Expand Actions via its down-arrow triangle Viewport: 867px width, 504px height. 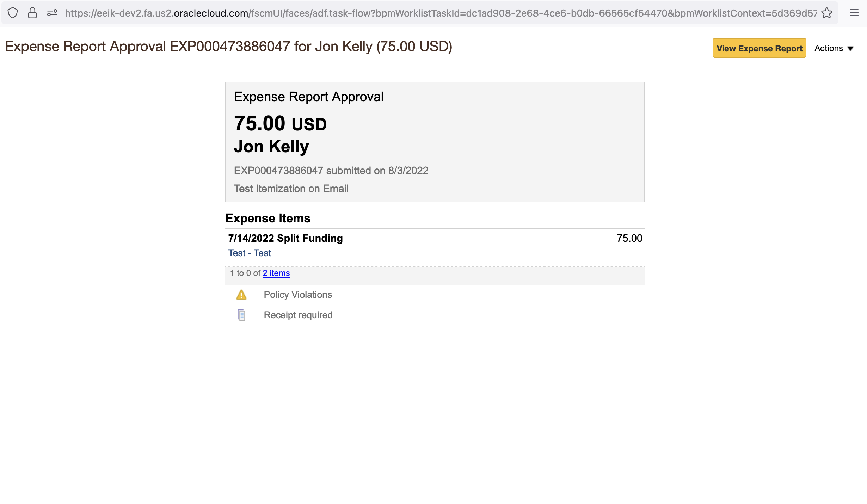(851, 48)
